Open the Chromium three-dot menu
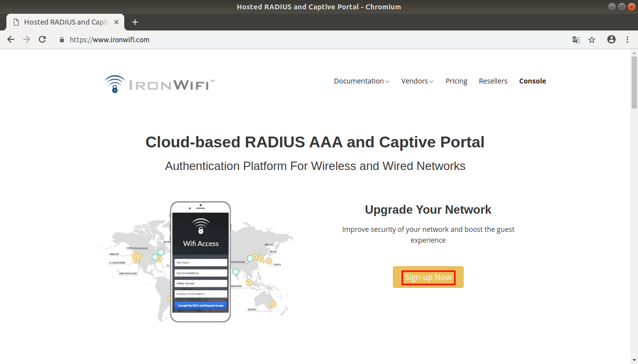 [628, 40]
